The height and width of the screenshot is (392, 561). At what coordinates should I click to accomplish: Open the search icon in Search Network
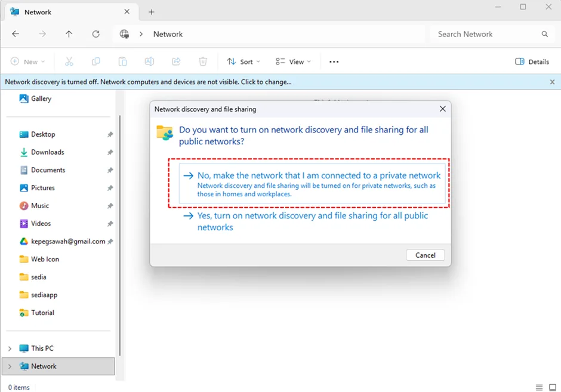[x=544, y=34]
